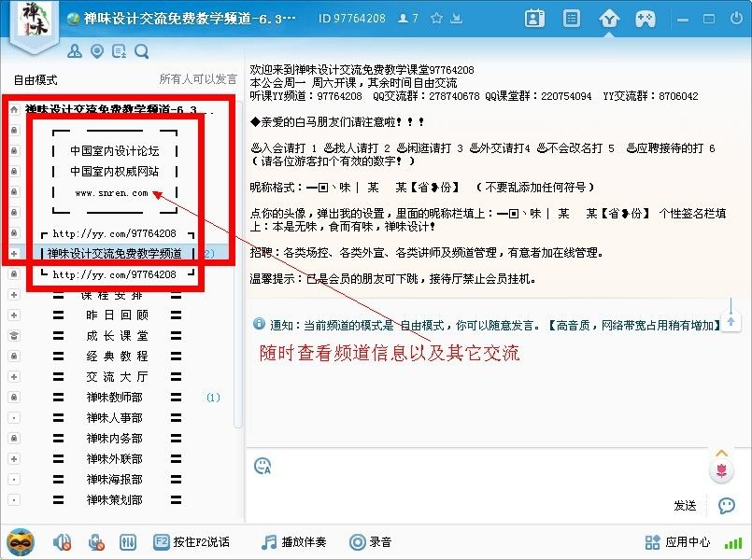Click the lock icon beside 禅味教师部
This screenshot has height=560, width=752.
click(14, 397)
